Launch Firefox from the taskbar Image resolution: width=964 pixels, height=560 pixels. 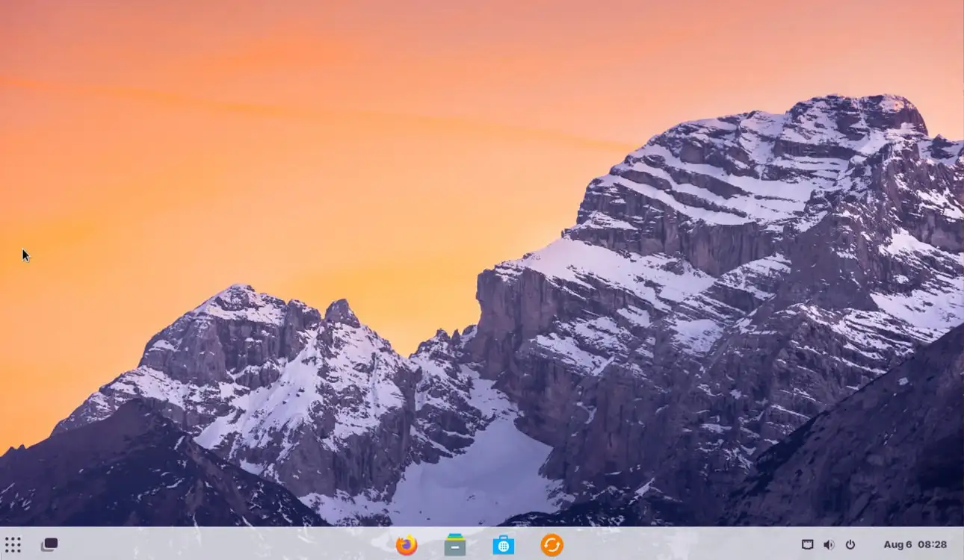pos(407,545)
